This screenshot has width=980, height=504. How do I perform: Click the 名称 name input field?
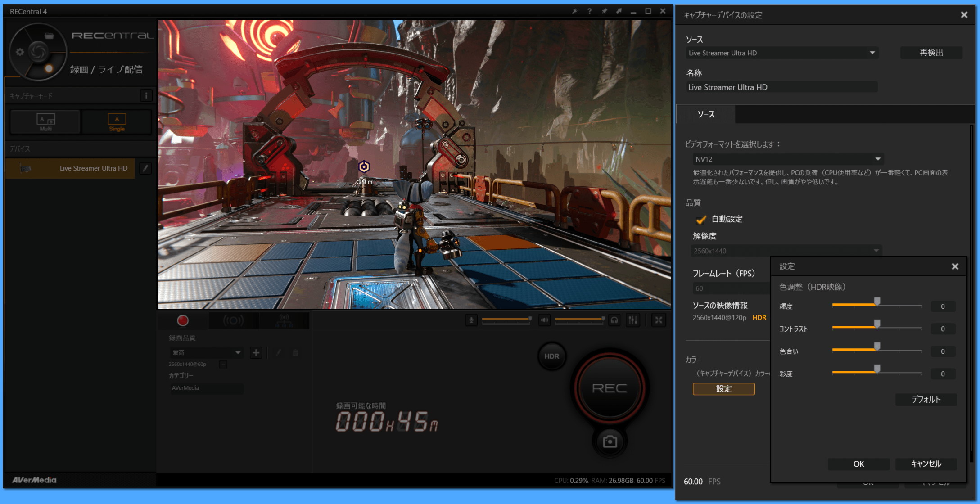point(782,87)
